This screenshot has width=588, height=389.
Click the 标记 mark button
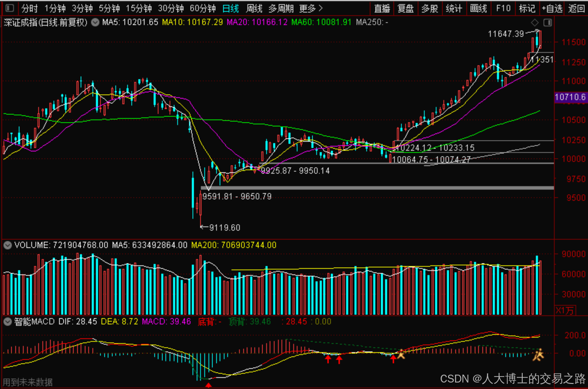tap(527, 8)
